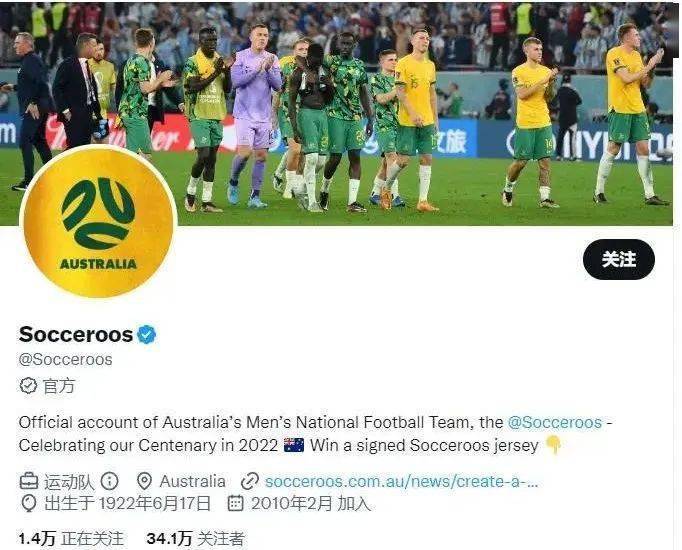The height and width of the screenshot is (550, 682).
Task: Click the calendar icon before 2010年2月 加入
Action: 235,503
